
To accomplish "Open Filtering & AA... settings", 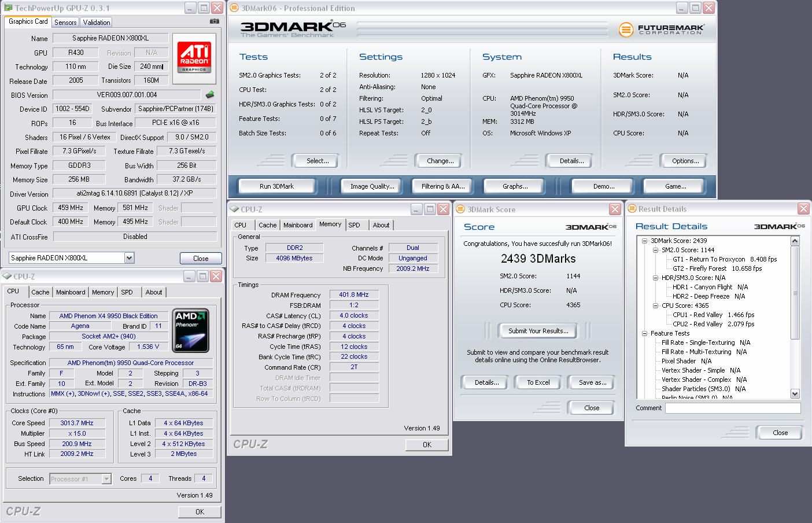I will 443,186.
